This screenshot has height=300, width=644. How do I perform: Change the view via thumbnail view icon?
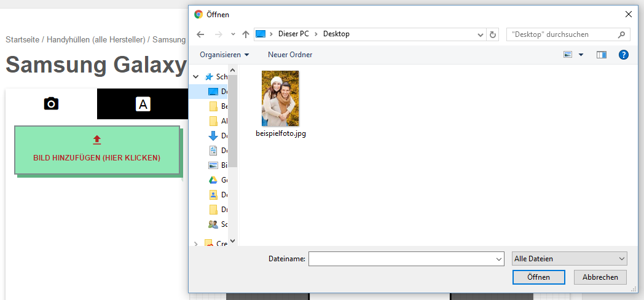[x=568, y=55]
